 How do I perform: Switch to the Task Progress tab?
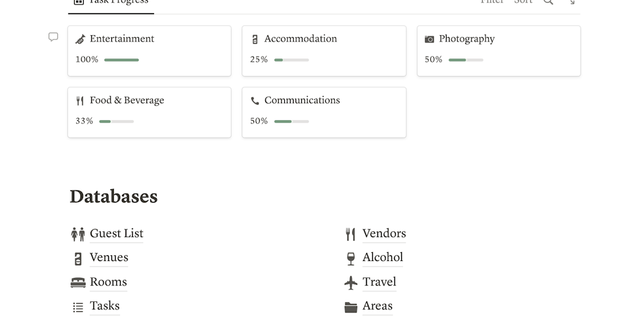pos(111,3)
